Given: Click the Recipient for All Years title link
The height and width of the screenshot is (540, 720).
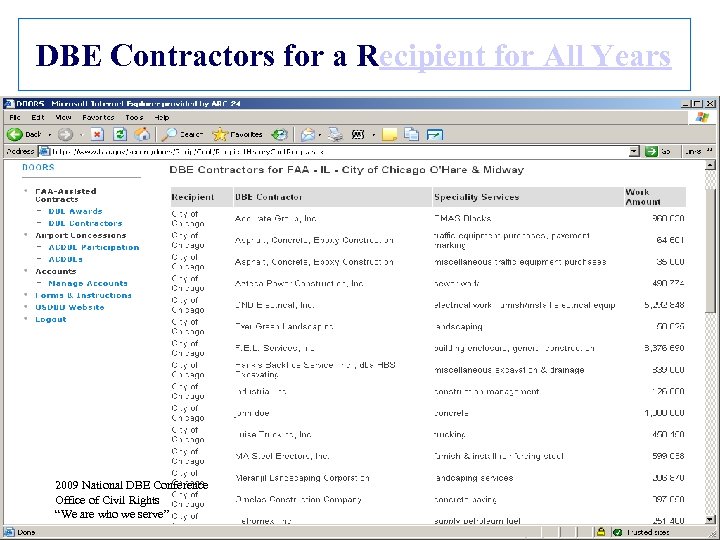Looking at the screenshot, I should click(x=525, y=56).
